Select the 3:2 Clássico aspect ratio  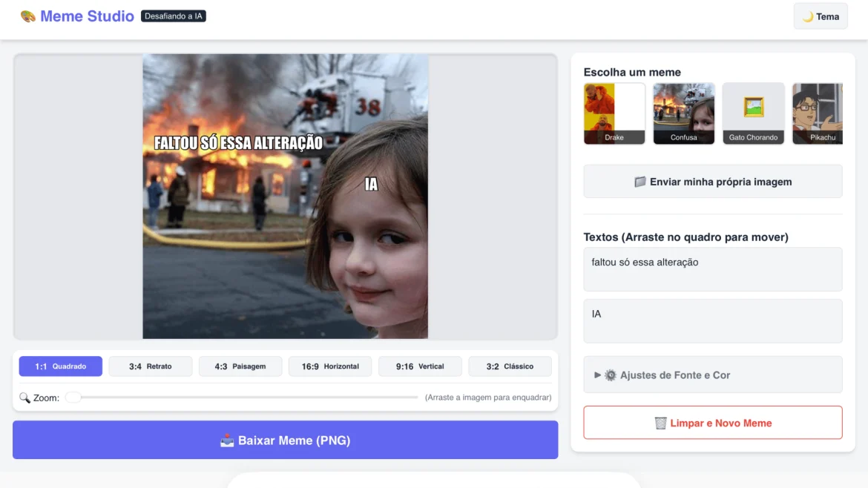coord(510,366)
